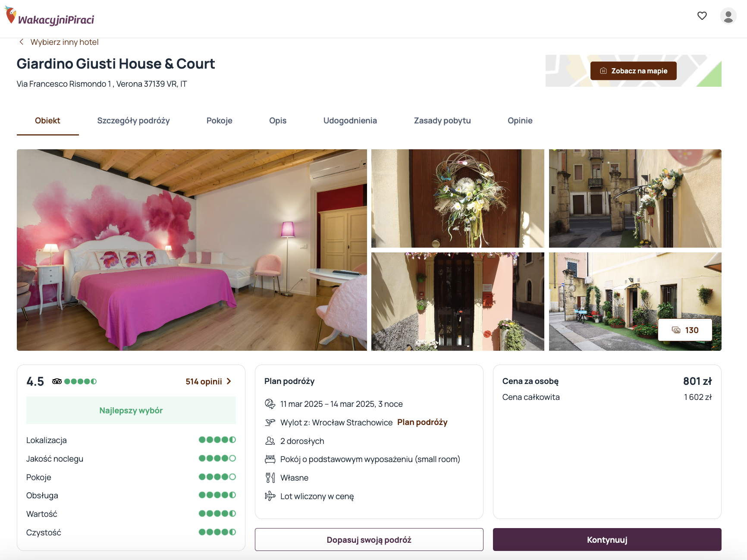
Task: Click the 11 mar 2025 – 14 mar 2025 dates text
Action: pyautogui.click(x=342, y=404)
